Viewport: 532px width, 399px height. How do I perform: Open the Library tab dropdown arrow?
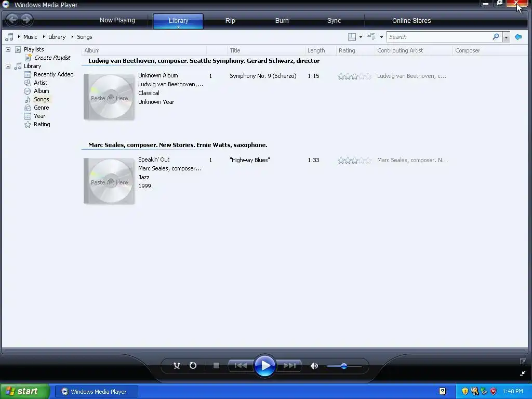[178, 27]
